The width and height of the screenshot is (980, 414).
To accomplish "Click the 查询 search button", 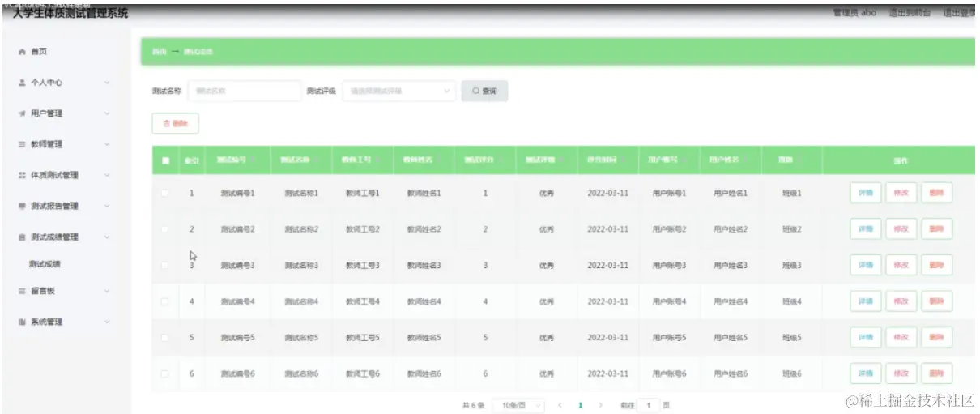I will [x=484, y=92].
